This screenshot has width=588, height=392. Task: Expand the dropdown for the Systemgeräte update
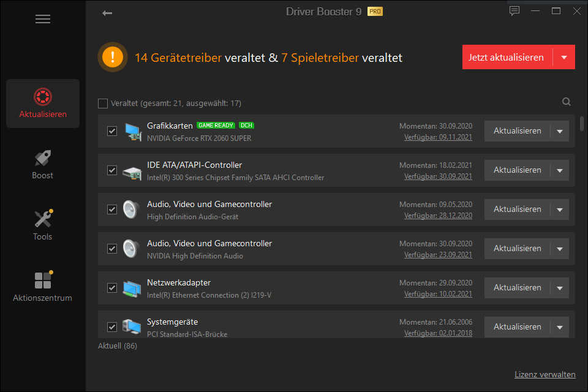(x=559, y=327)
